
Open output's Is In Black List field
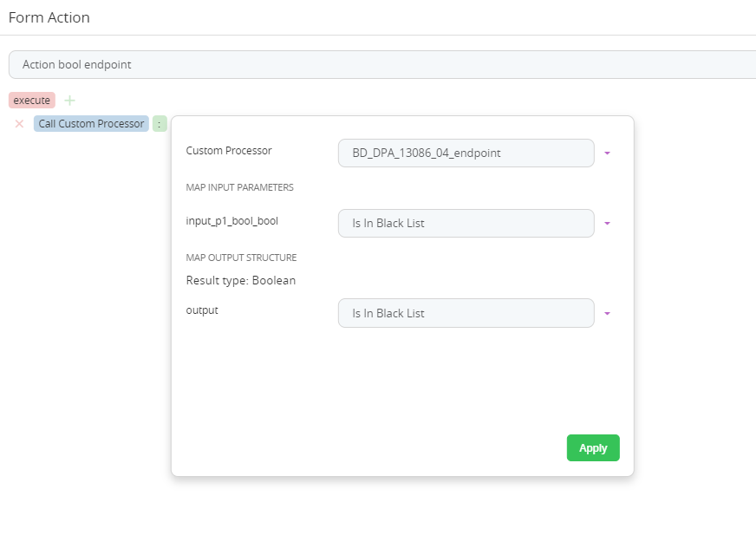(x=466, y=314)
